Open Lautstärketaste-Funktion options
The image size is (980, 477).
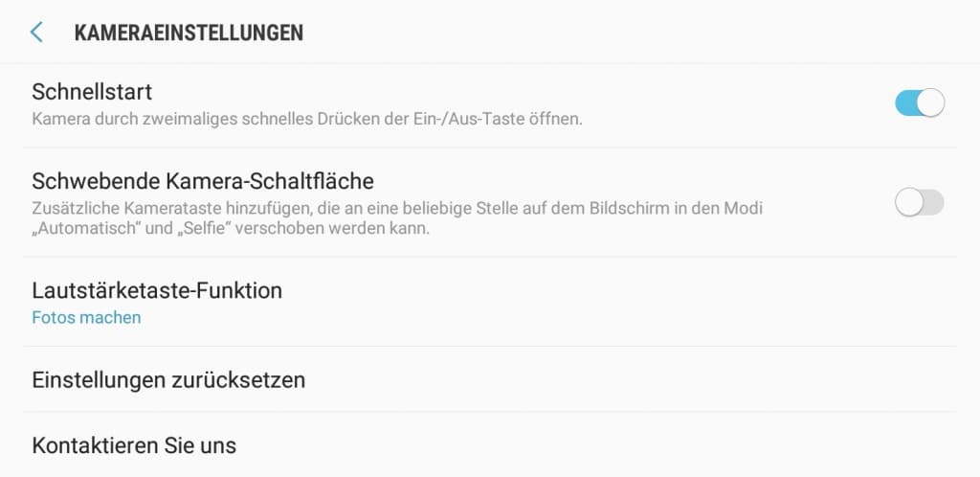click(490, 302)
